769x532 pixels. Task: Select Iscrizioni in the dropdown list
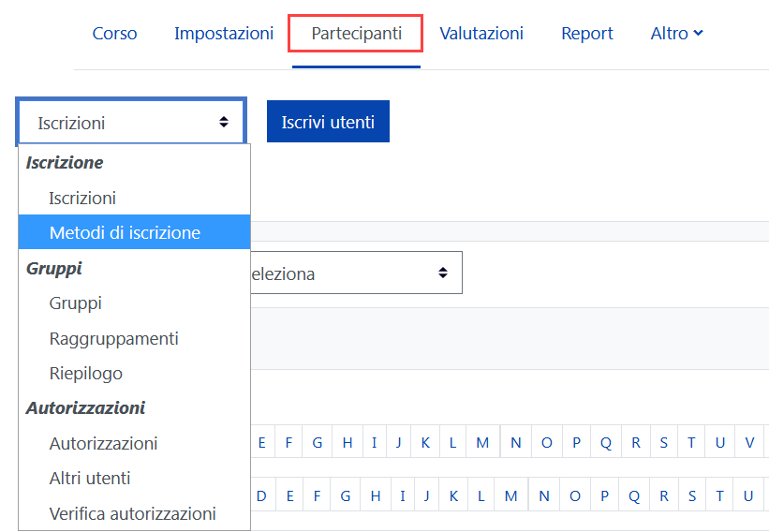pyautogui.click(x=134, y=198)
